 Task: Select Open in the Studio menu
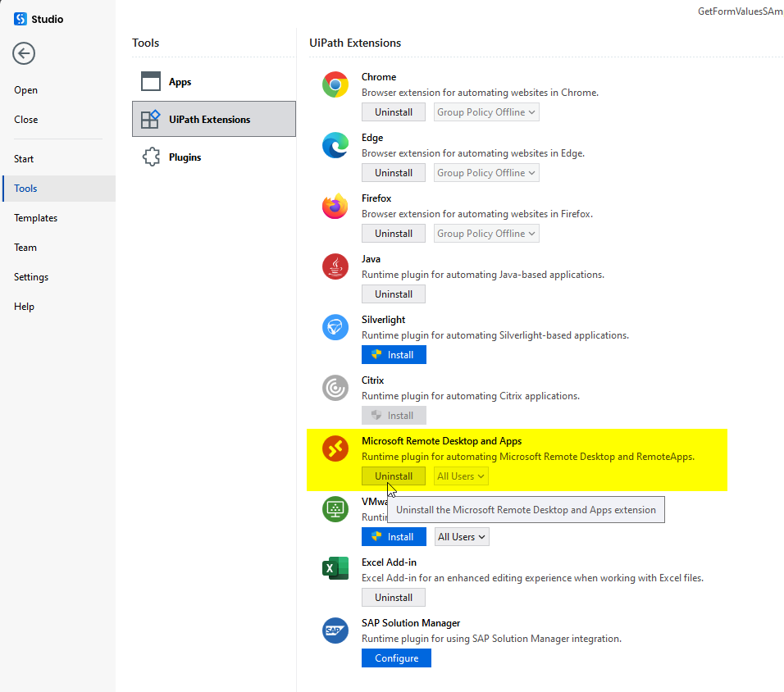pyautogui.click(x=26, y=90)
